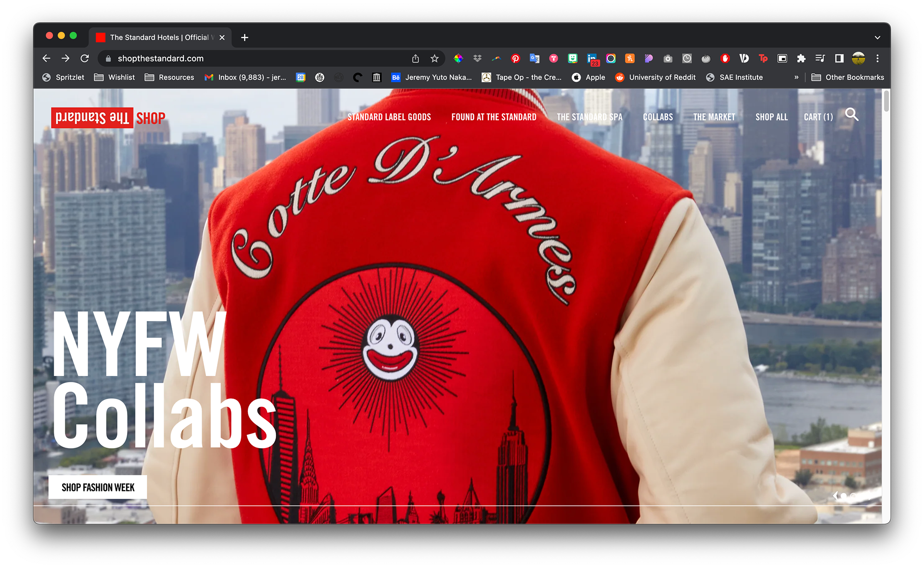924x568 pixels.
Task: Go to previous slide with left arrow
Action: click(835, 496)
